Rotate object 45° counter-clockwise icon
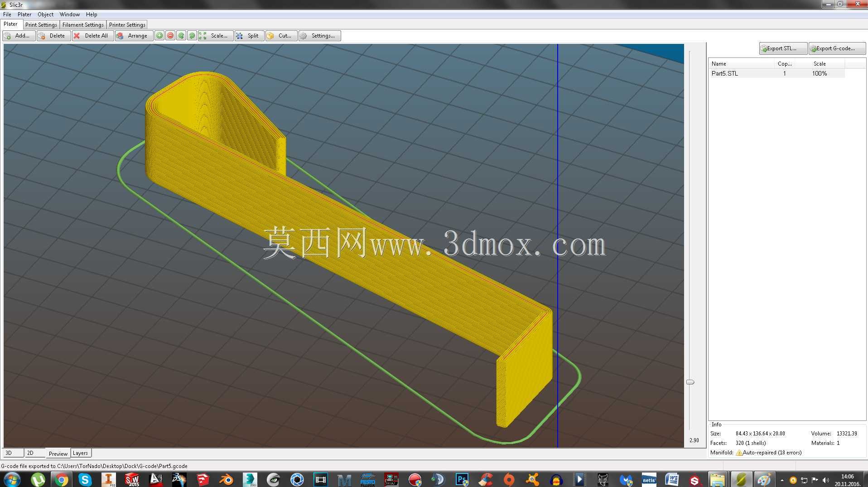Viewport: 868px width, 487px height. (181, 36)
